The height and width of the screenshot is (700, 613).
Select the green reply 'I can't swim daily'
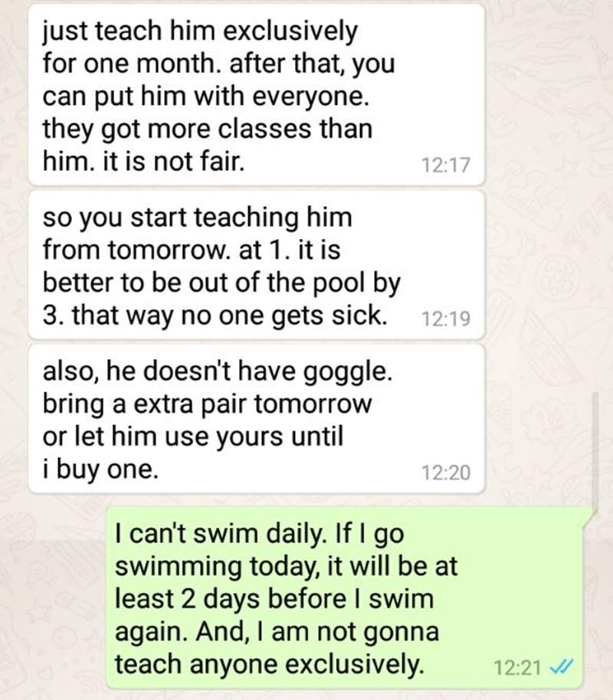pyautogui.click(x=346, y=597)
